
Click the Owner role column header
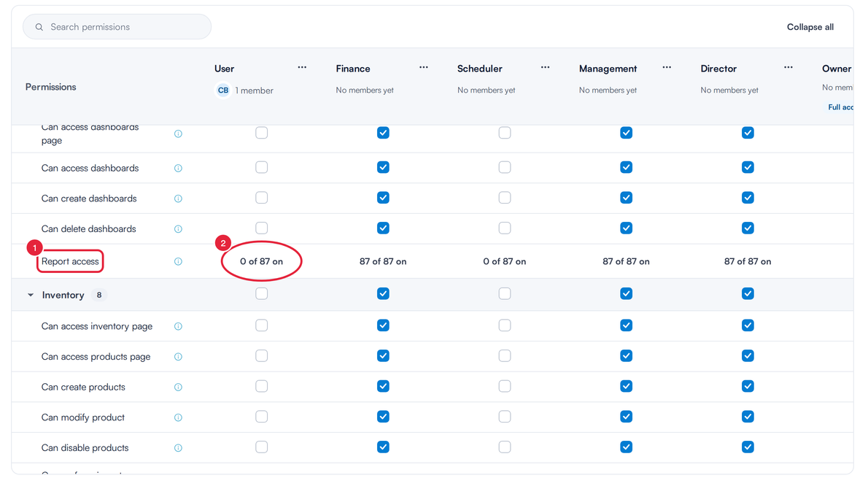(x=837, y=69)
